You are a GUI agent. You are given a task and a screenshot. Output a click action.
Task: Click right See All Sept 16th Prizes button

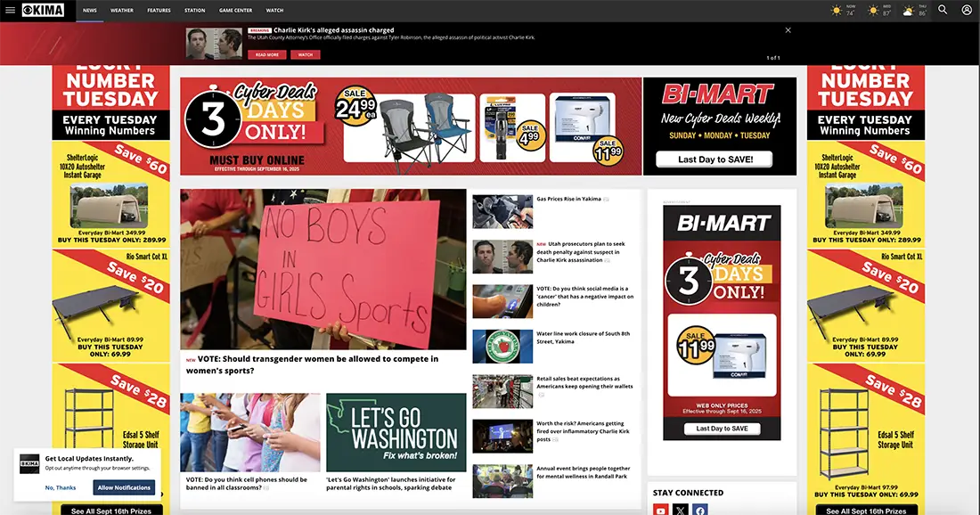866,511
